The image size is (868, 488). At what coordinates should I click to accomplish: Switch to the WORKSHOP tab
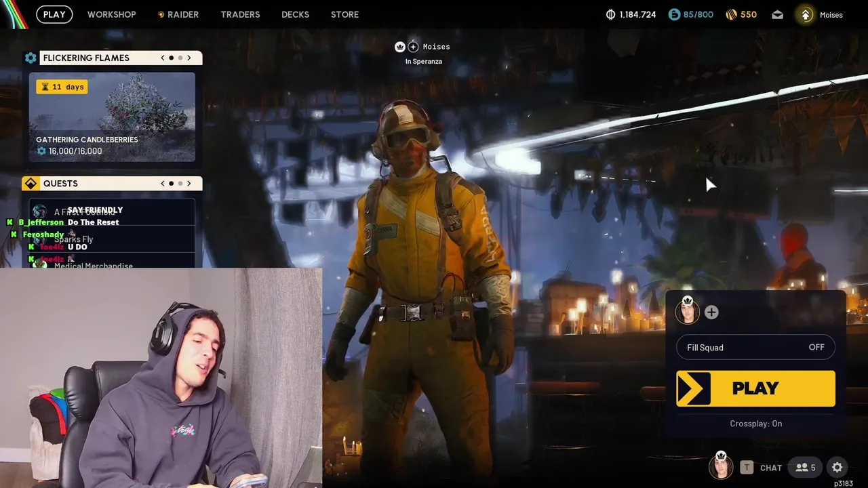click(x=112, y=14)
